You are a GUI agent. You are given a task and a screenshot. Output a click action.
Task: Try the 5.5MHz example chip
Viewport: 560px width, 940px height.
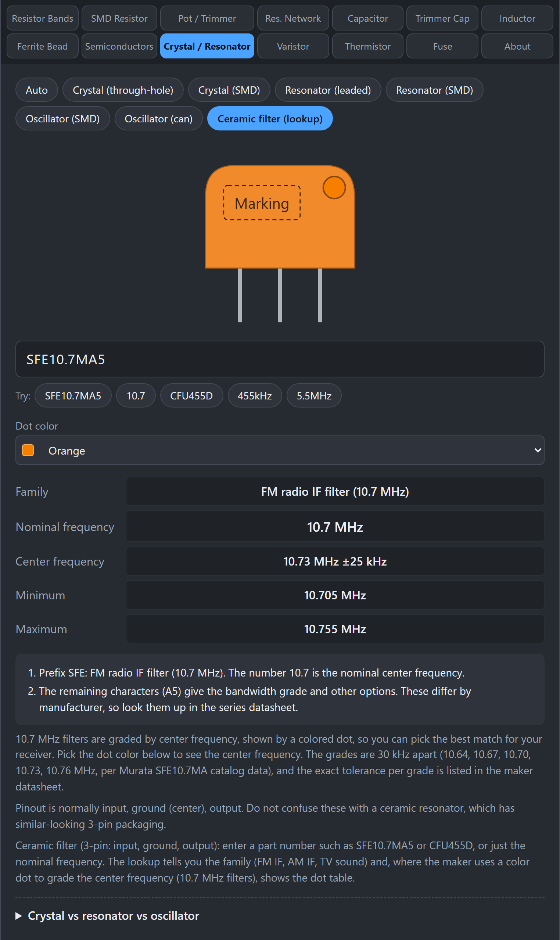tap(314, 395)
